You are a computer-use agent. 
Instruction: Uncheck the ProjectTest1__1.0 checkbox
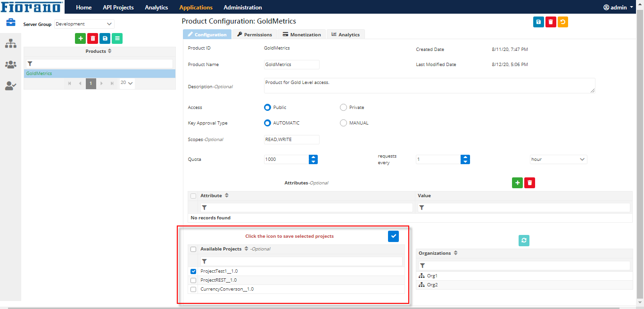pyautogui.click(x=193, y=271)
